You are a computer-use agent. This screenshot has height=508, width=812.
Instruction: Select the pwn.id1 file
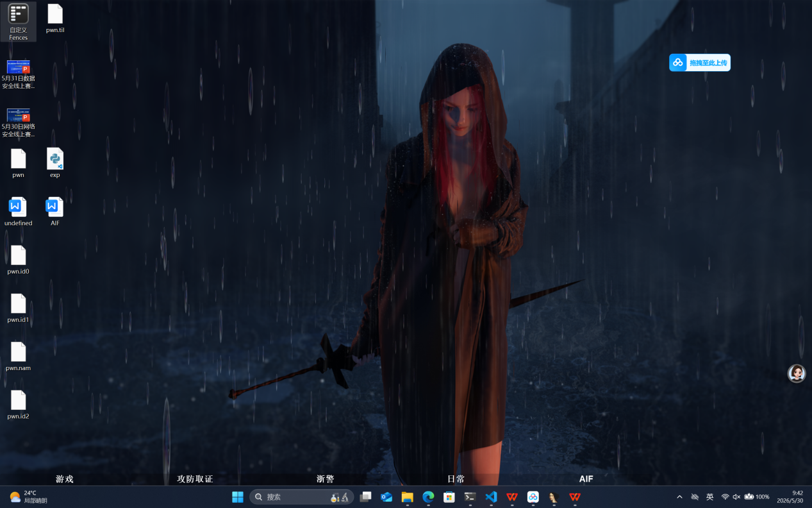[x=18, y=309]
